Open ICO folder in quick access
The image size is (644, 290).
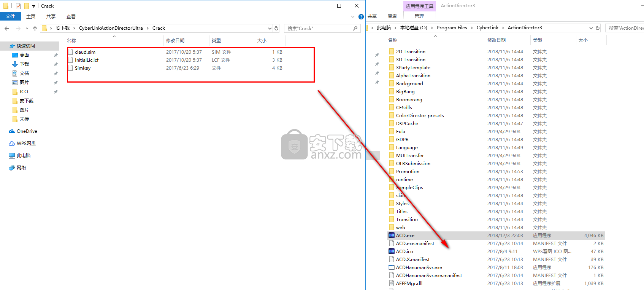(24, 92)
